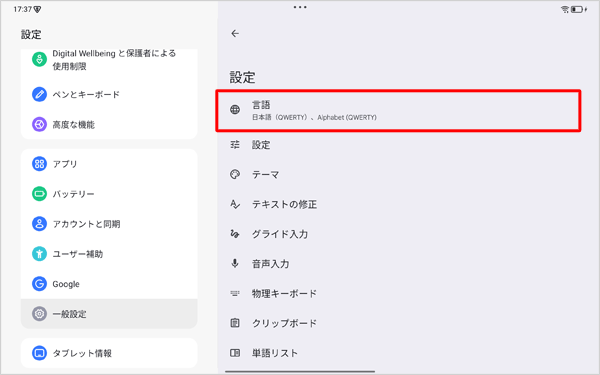Tap the アプリ grid icon
Viewport: 600px width, 375px height.
39,164
